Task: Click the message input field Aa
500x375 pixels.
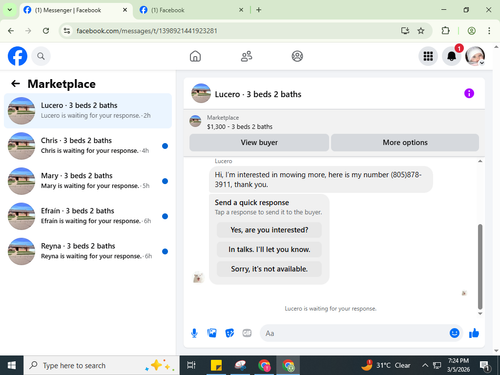Action: coord(355,333)
